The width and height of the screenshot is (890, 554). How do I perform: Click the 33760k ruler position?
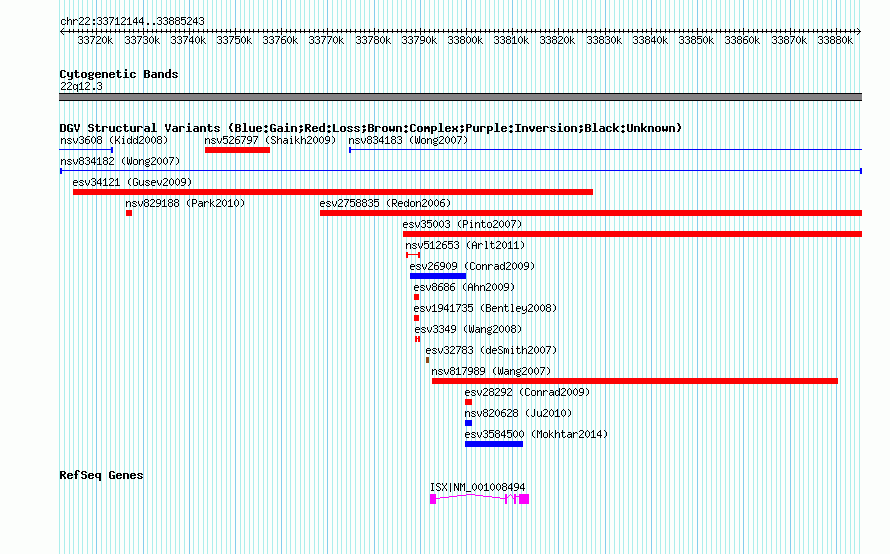coord(280,40)
